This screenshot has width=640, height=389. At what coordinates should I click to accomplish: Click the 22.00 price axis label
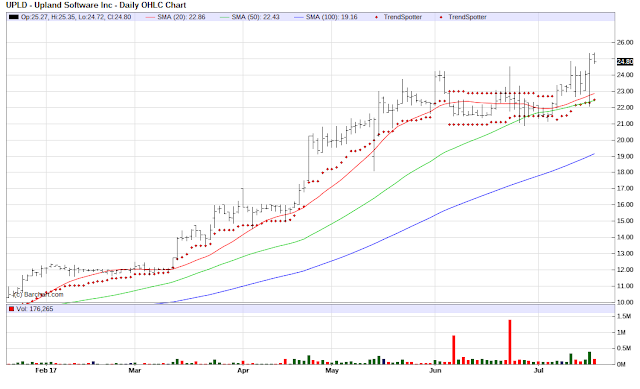(625, 107)
